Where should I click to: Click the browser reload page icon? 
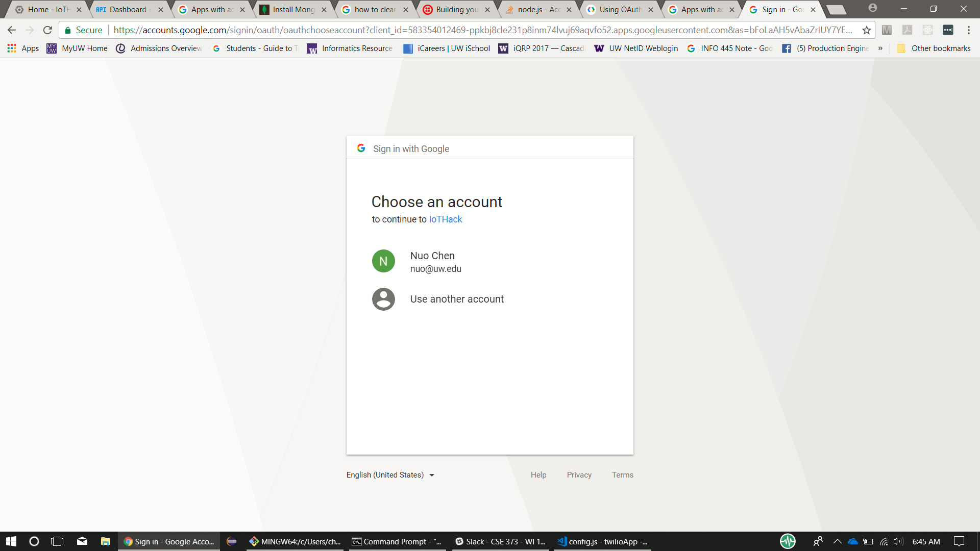click(47, 30)
